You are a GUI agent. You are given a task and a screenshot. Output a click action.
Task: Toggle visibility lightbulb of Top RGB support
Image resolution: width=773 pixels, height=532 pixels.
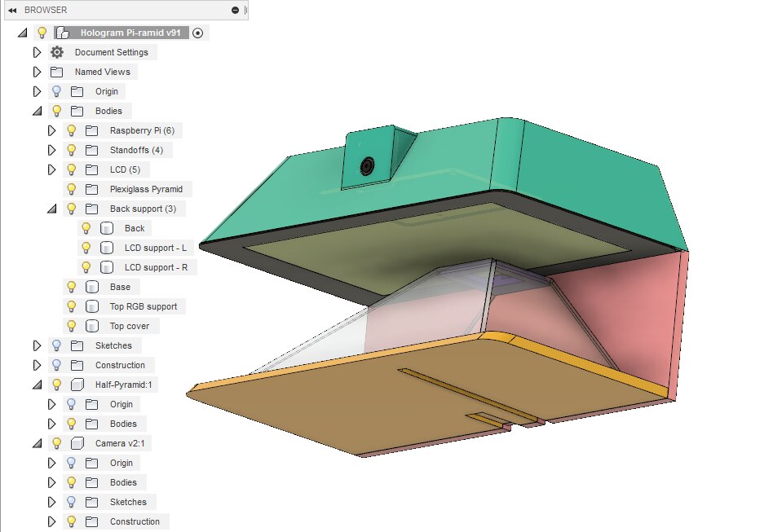tap(72, 306)
